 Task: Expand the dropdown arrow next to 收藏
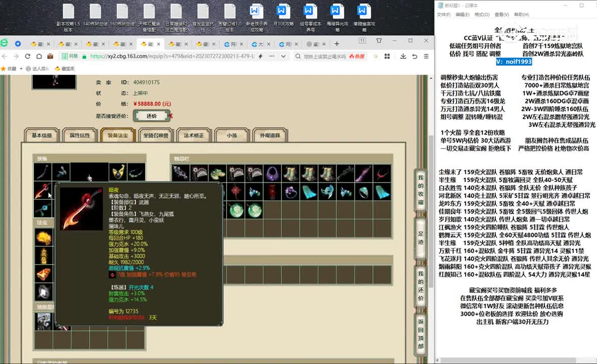21,68
